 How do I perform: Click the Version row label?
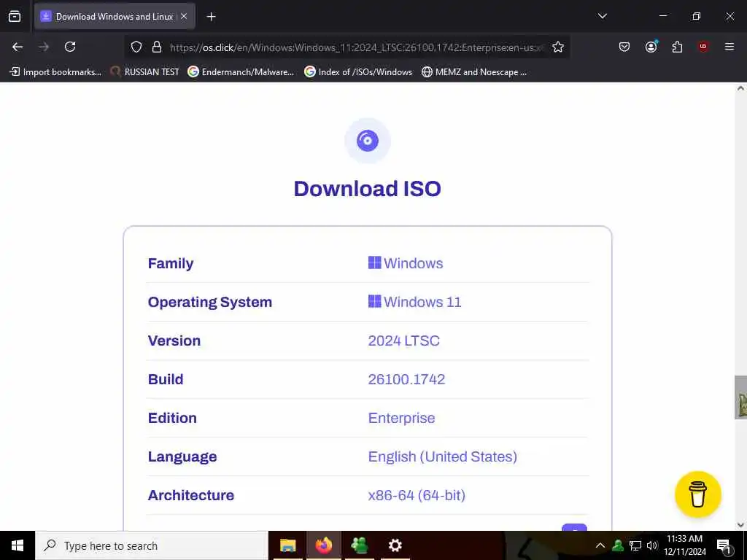174,341
